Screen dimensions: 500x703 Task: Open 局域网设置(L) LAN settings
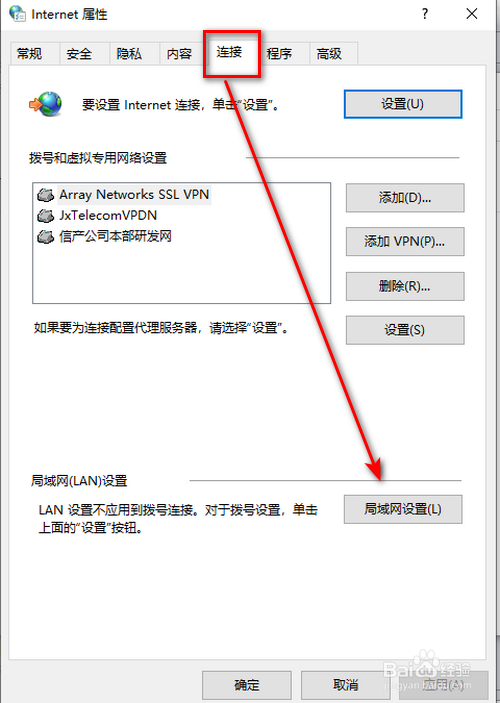tap(403, 509)
